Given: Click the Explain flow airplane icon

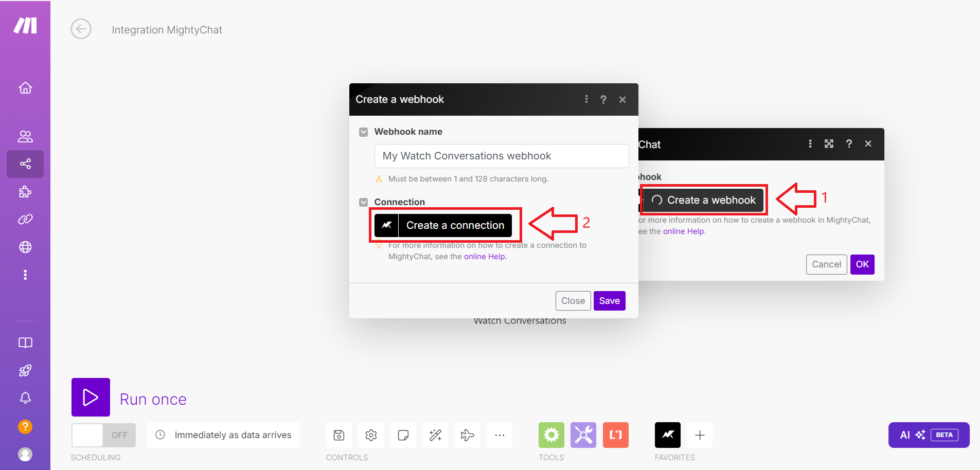Looking at the screenshot, I should click(x=468, y=435).
